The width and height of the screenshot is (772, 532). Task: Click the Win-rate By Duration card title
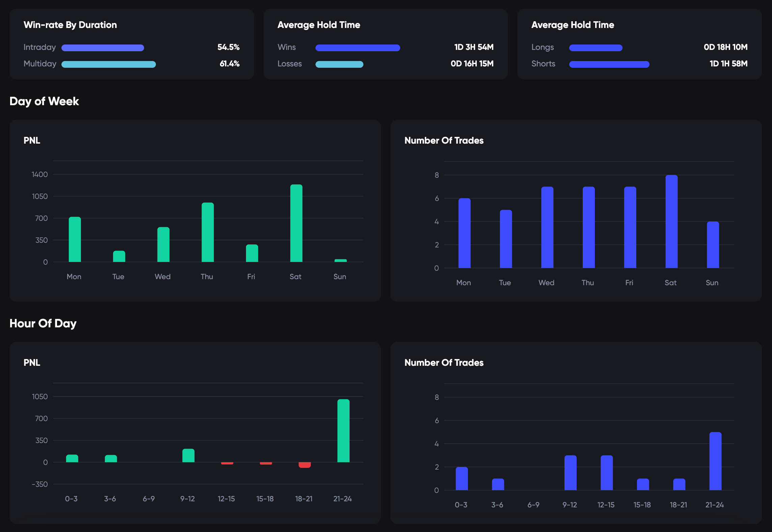(70, 25)
